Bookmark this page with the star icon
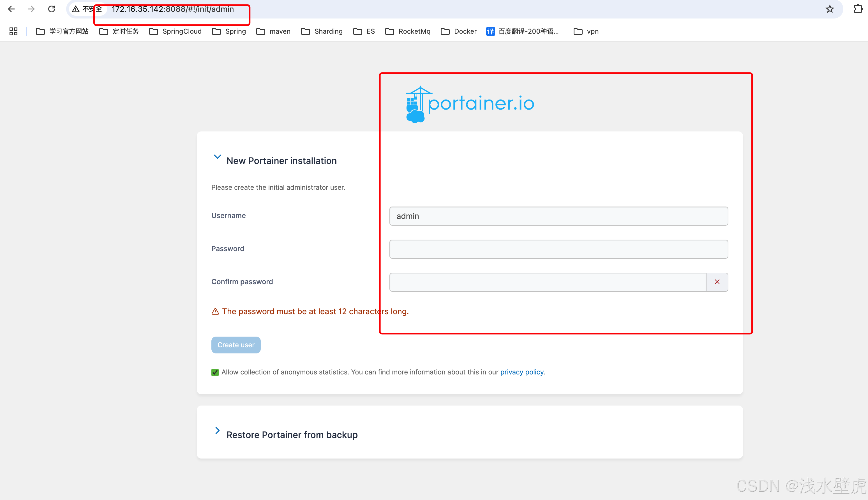Image resolution: width=868 pixels, height=500 pixels. coord(830,9)
